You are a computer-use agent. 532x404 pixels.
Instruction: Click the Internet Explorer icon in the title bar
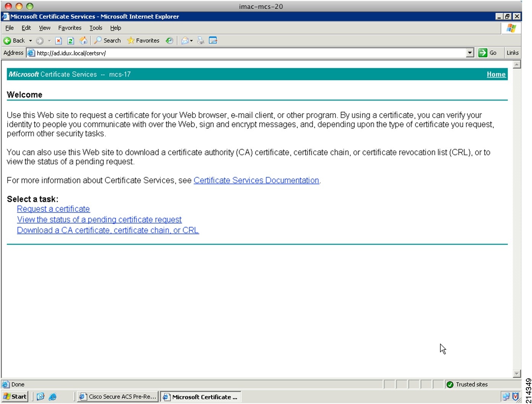(x=5, y=16)
